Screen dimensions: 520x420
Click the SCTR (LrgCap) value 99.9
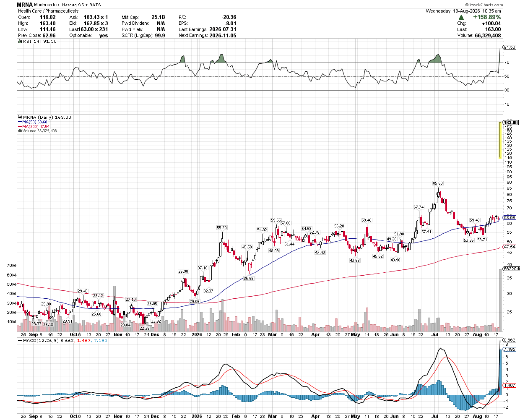(160, 36)
